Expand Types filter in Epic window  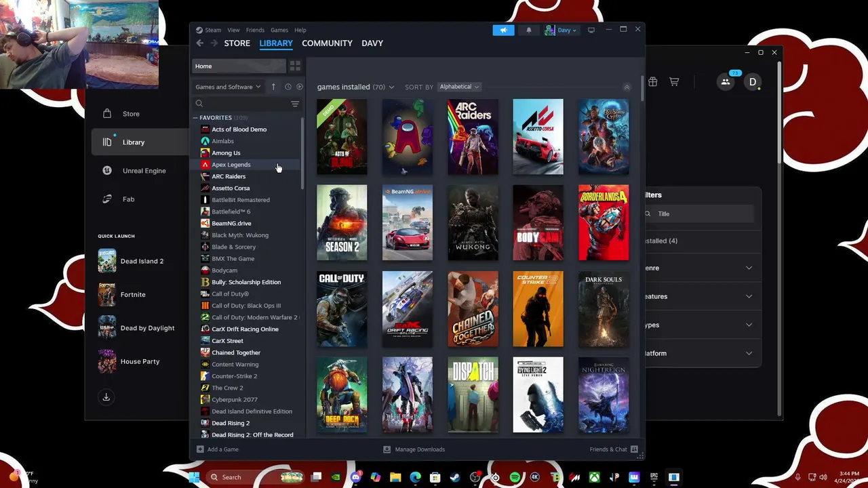(749, 325)
